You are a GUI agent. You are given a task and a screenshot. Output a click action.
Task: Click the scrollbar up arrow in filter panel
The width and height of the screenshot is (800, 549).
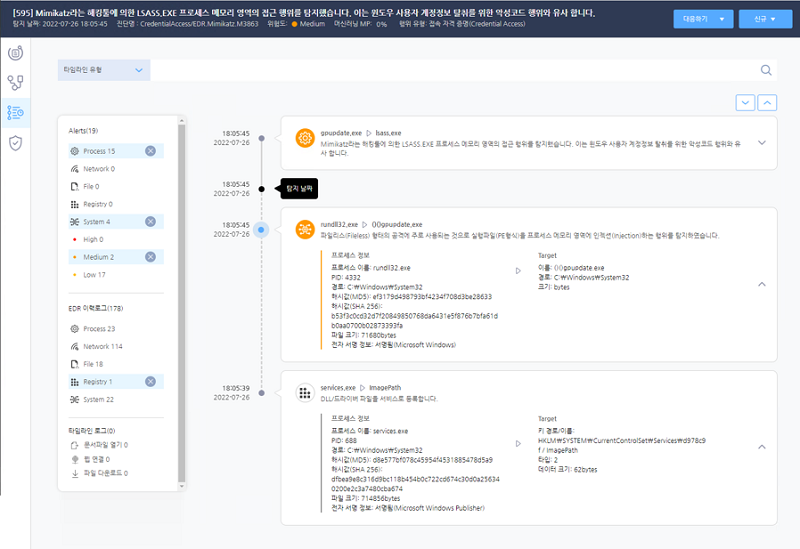pyautogui.click(x=182, y=121)
